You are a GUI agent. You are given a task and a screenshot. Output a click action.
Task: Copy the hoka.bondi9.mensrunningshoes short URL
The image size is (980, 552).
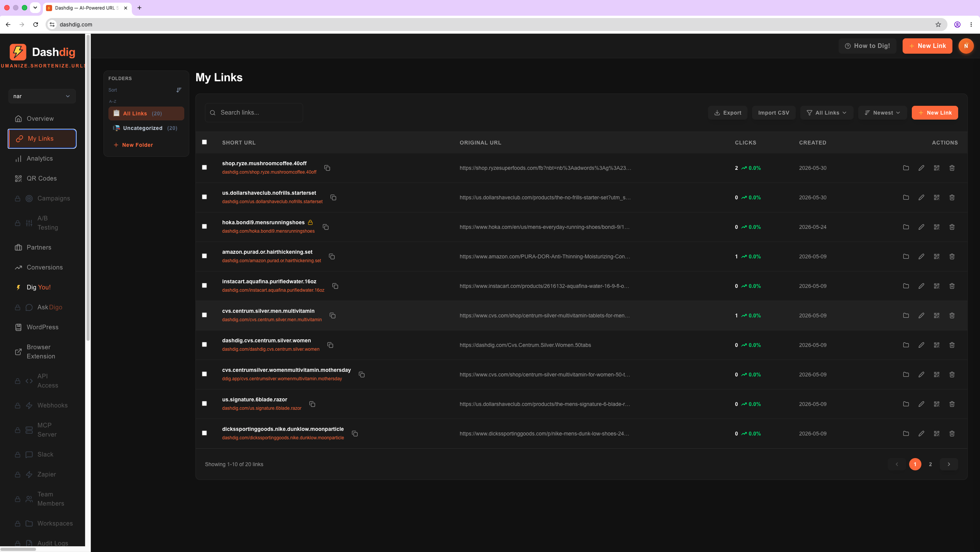(326, 227)
